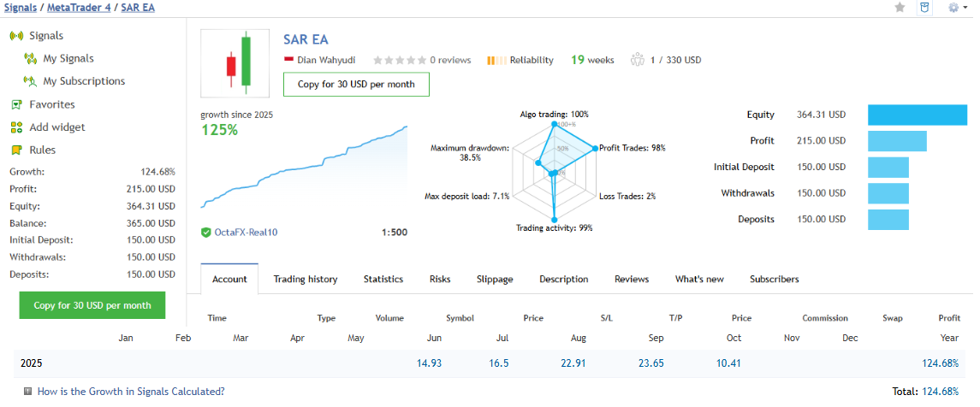Click the blue pocket icon at top right

coord(924,8)
